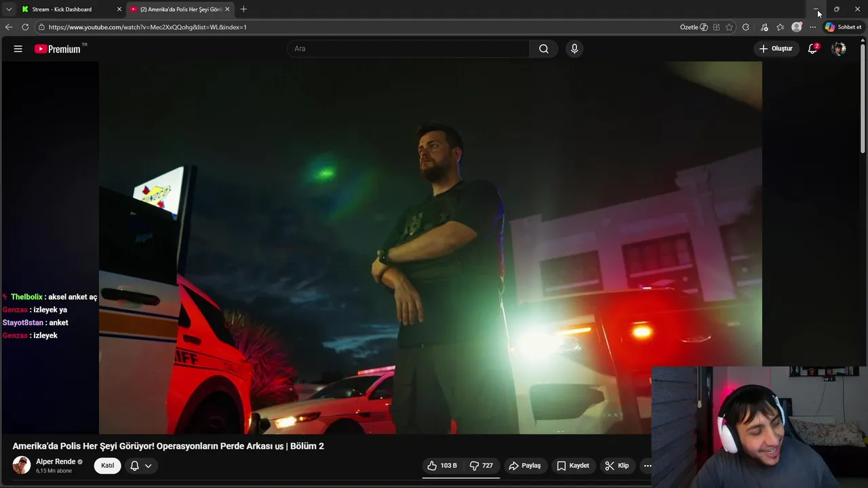The width and height of the screenshot is (868, 488).
Task: Open more actions ellipsis beside Klip
Action: pyautogui.click(x=647, y=466)
